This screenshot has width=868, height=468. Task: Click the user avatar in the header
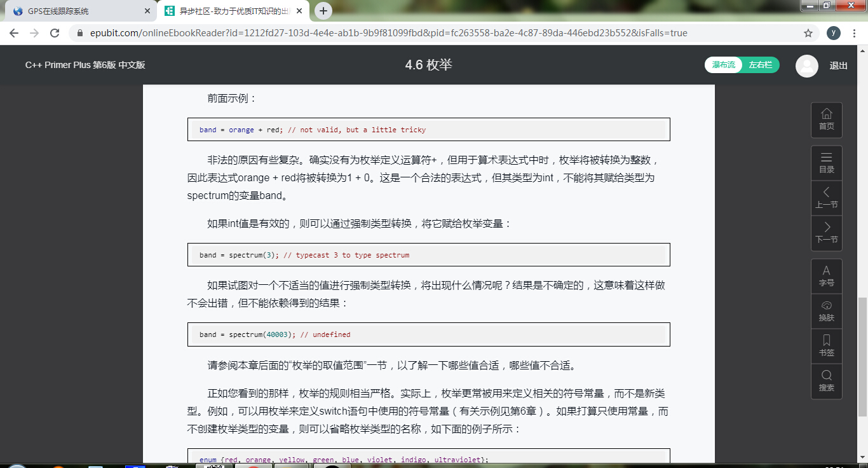806,65
